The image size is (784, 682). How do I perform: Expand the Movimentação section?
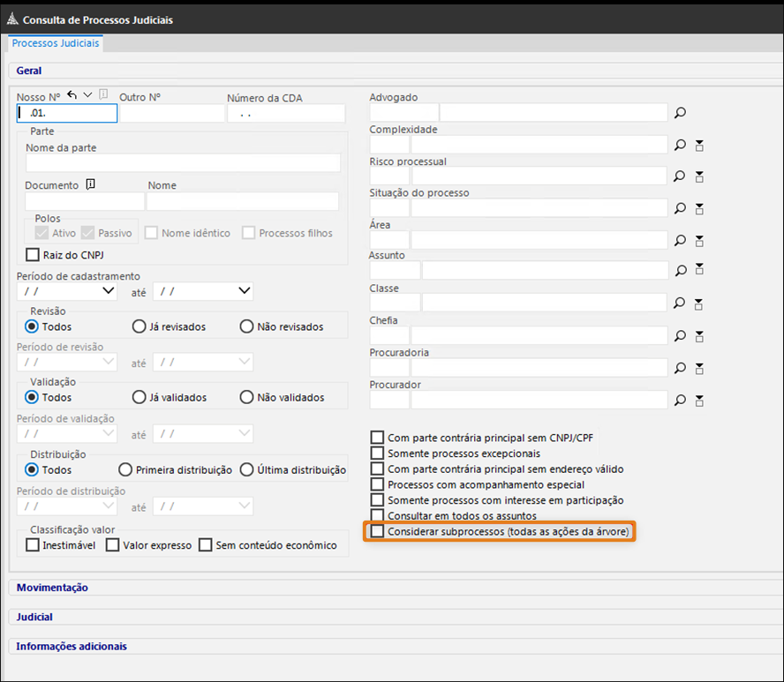(52, 588)
